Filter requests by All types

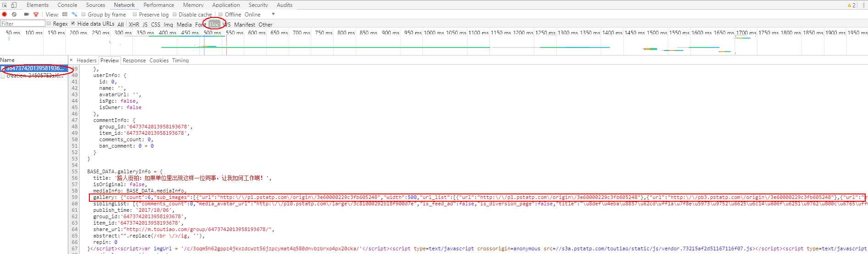[x=121, y=24]
